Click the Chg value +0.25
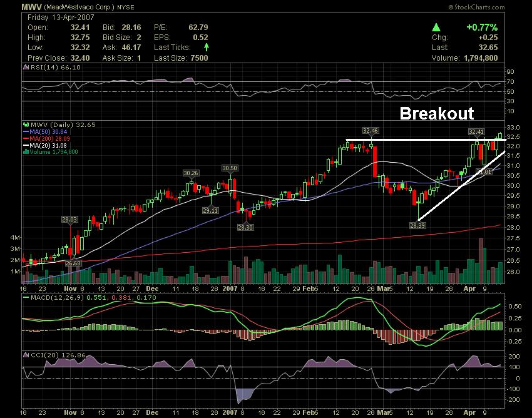The image size is (532, 418). 488,38
